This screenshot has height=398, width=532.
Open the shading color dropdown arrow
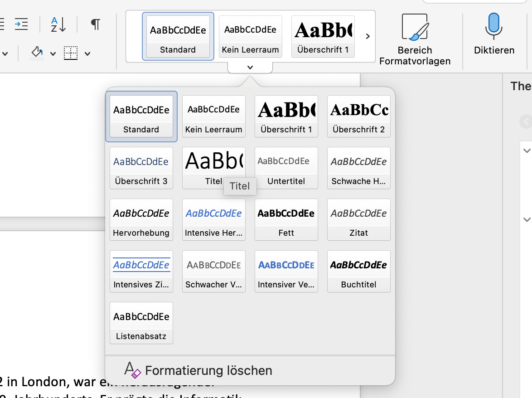click(x=53, y=53)
